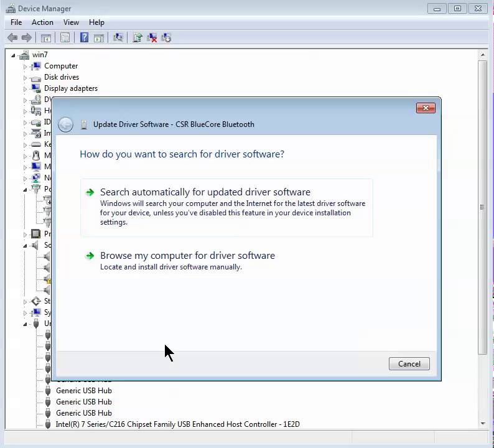Click the scrollbar down arrow
494x448 pixels.
[483, 424]
